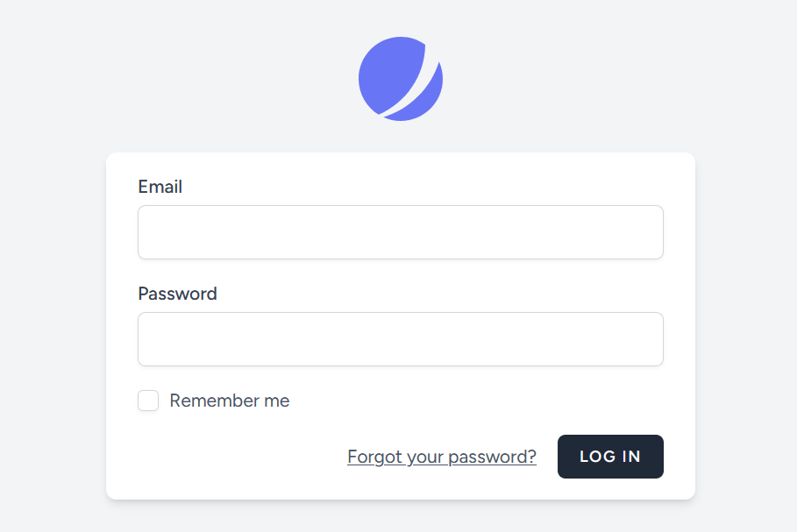Place cursor in the empty Email box

click(x=400, y=231)
